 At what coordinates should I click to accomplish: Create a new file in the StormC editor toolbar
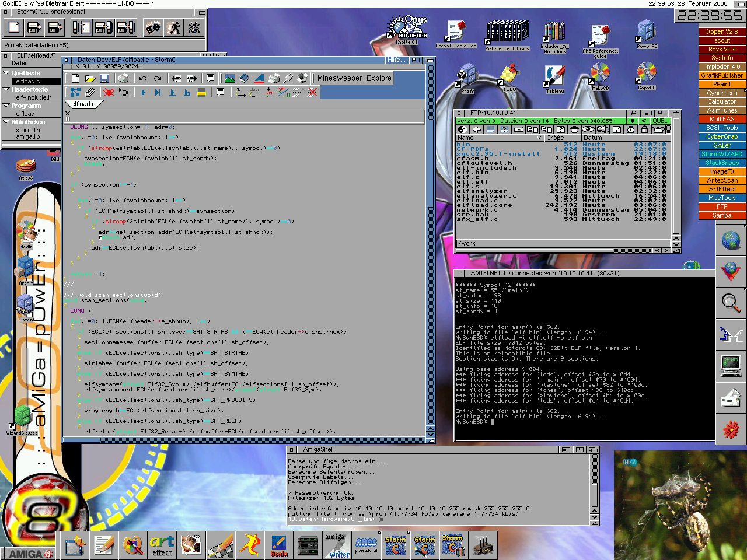pos(76,78)
